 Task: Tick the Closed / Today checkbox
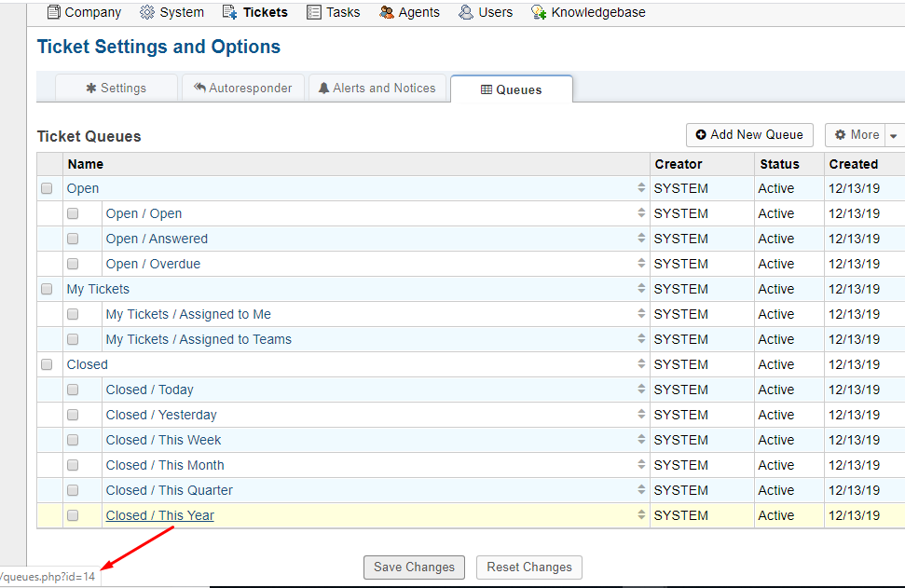click(73, 390)
